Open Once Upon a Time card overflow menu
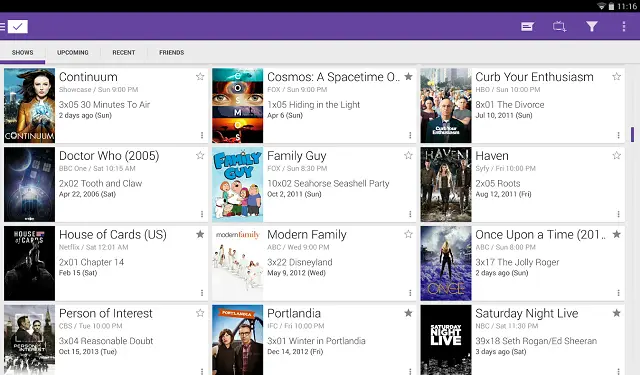This screenshot has width=640, height=375. point(618,293)
